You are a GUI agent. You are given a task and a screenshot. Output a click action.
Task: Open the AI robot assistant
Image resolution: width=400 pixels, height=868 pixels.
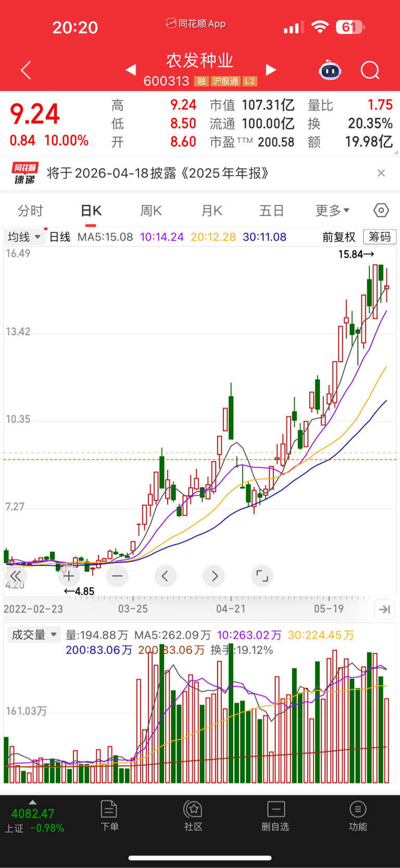click(x=330, y=70)
